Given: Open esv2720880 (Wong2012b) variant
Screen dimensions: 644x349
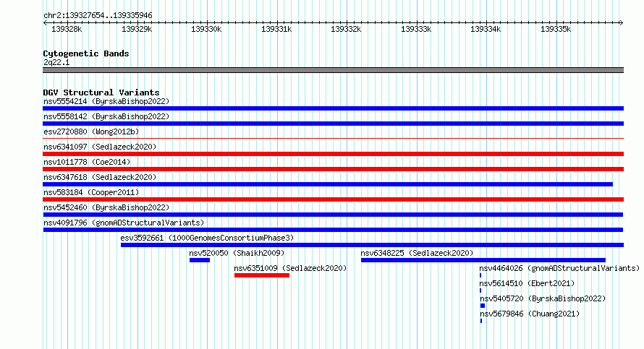Looking at the screenshot, I should 91,132.
